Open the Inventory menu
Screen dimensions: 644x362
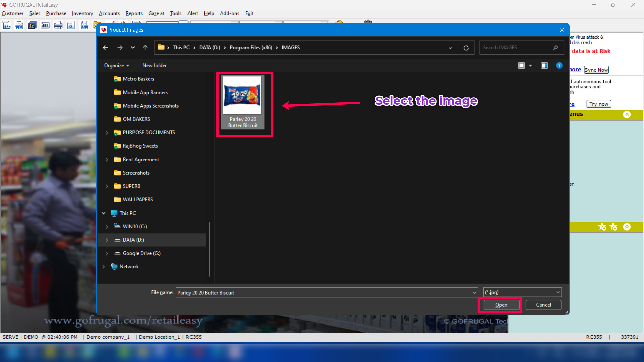tap(82, 13)
